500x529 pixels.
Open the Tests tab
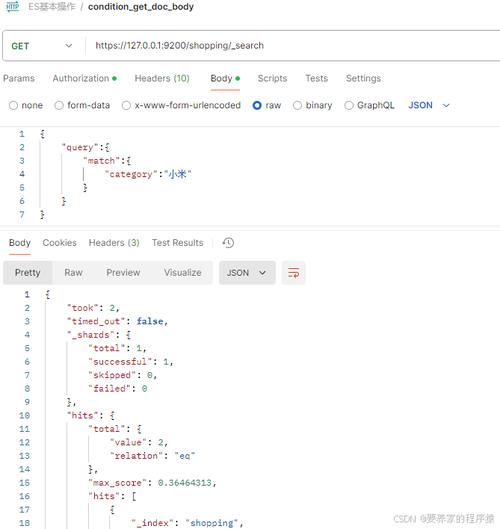click(x=316, y=78)
